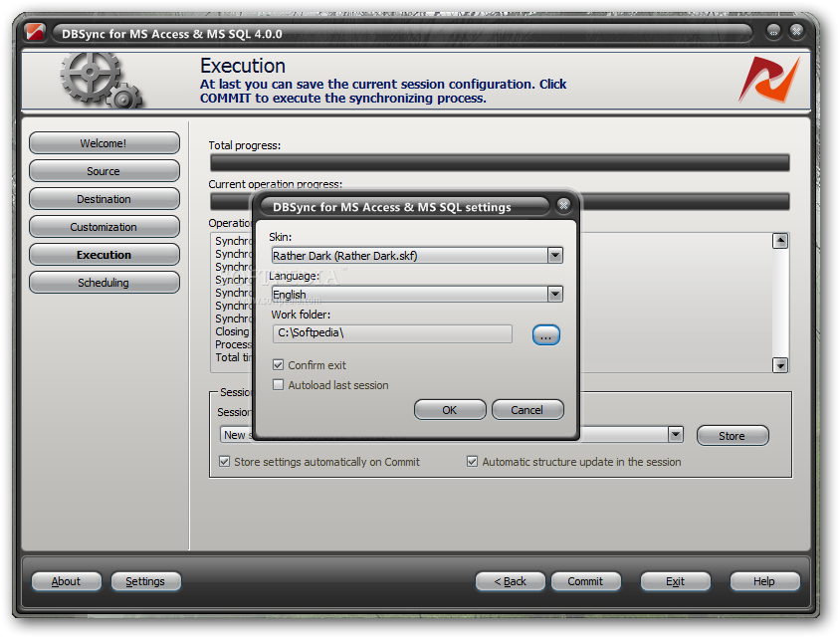This screenshot has height=638, width=840.
Task: Click the app icon in title bar
Action: [x=36, y=33]
